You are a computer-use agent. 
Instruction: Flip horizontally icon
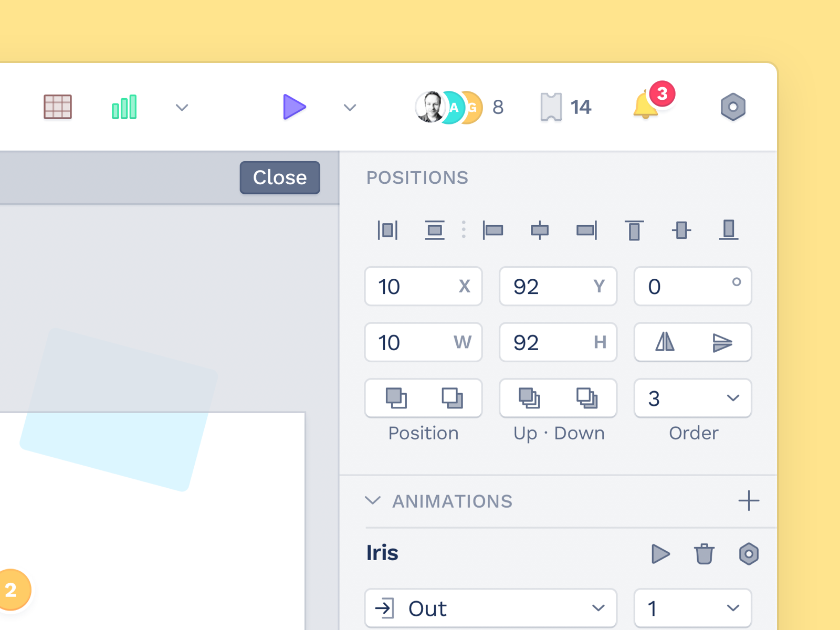665,342
